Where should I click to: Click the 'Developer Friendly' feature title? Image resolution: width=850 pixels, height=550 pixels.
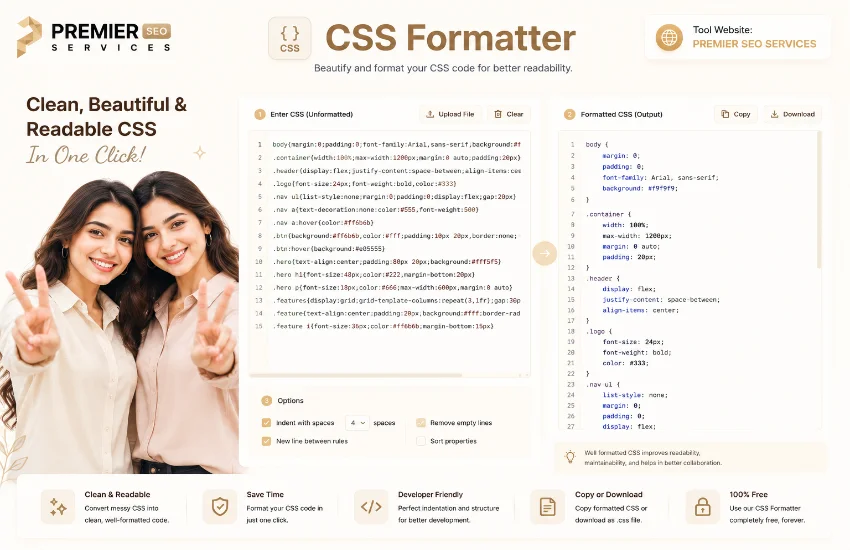click(x=430, y=494)
